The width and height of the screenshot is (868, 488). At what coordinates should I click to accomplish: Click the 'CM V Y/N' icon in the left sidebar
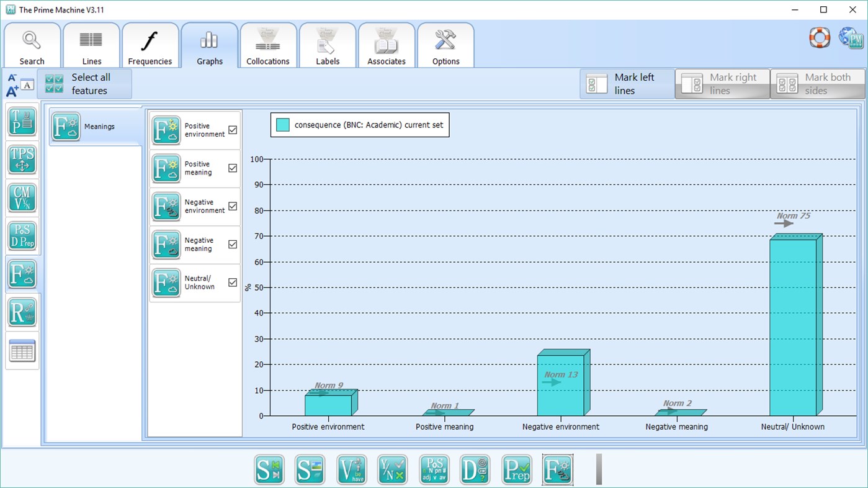[x=22, y=198]
